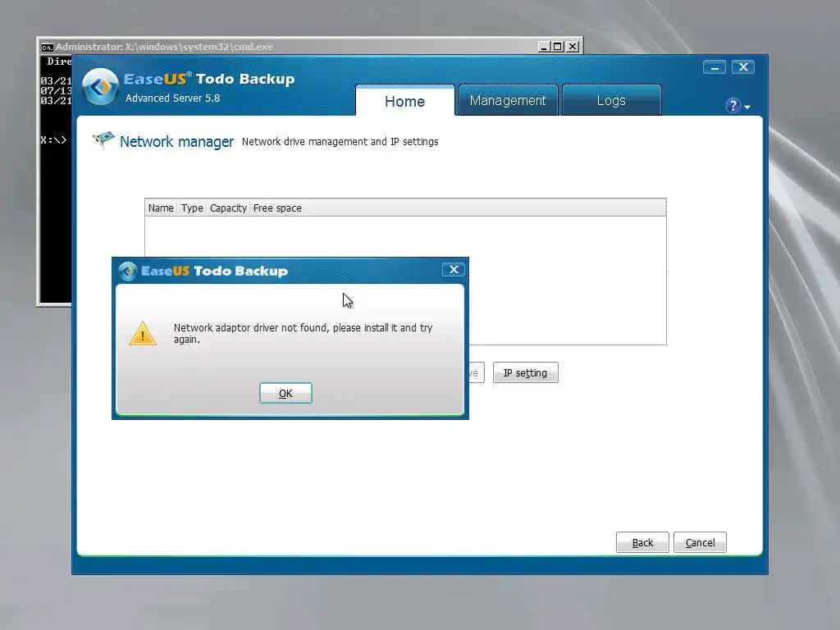Click the EaseUS logo in dialog title bar

click(127, 271)
